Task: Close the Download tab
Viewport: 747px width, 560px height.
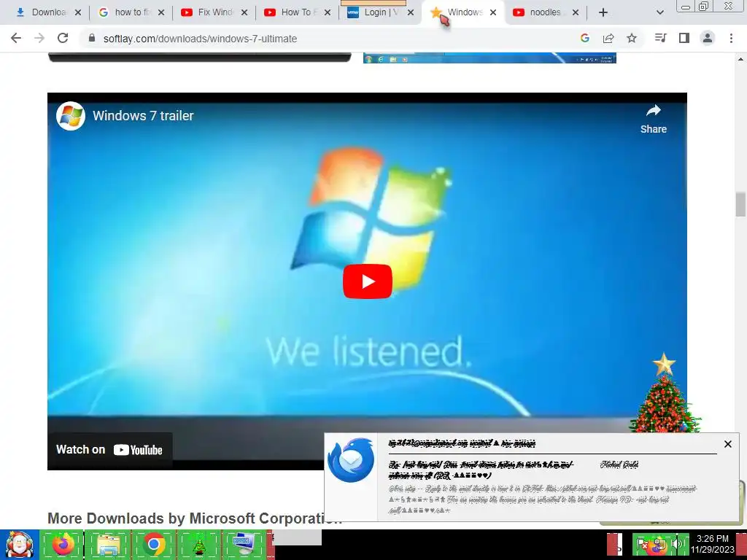Action: tap(78, 12)
